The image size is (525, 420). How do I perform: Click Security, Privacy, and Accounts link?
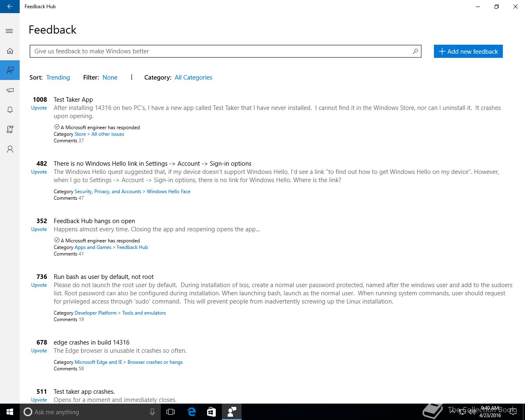108,192
